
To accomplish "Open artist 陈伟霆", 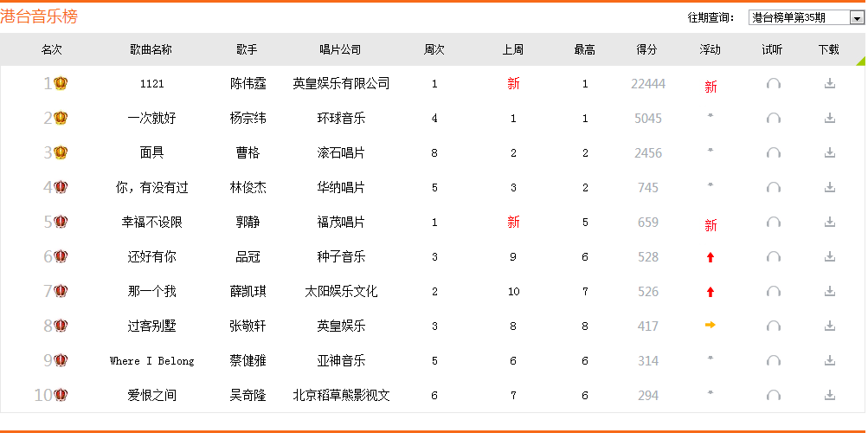I will pyautogui.click(x=248, y=84).
